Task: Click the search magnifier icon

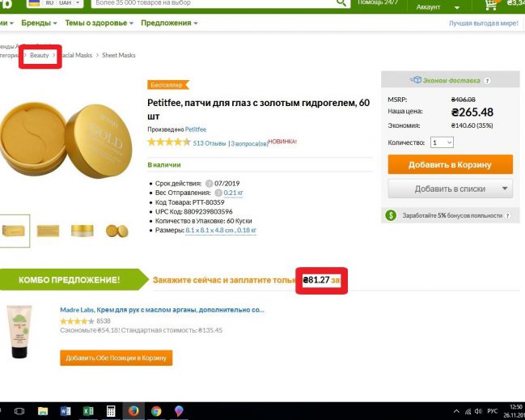Action: click(341, 2)
